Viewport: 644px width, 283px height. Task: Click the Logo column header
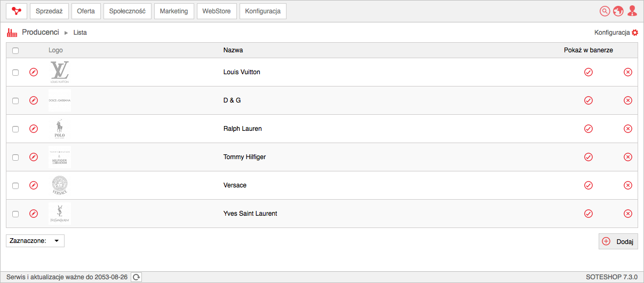pyautogui.click(x=55, y=50)
